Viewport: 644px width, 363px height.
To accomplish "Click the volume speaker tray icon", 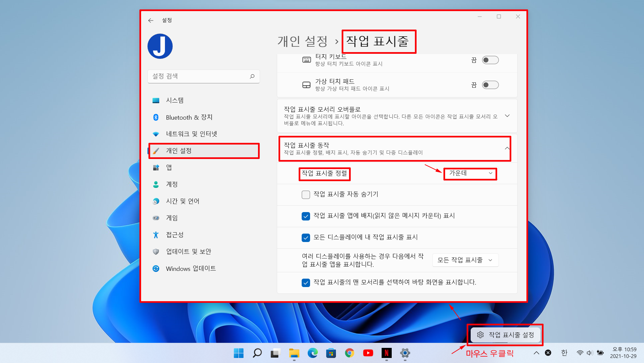I will click(590, 353).
